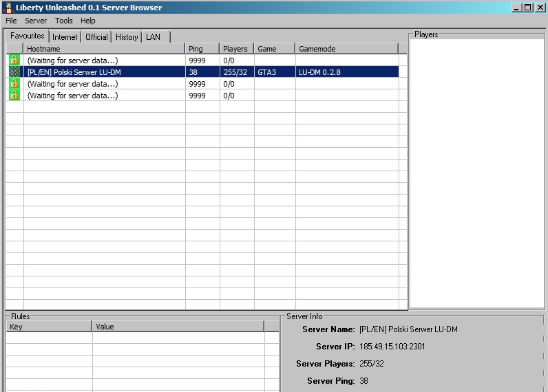Image resolution: width=548 pixels, height=392 pixels.
Task: Maximize the Server Browser window
Action: (x=528, y=8)
